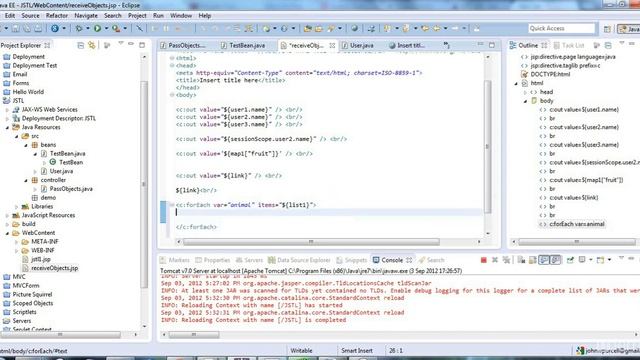Viewport: 640px width, 360px height.
Task: Click the blue globe web browser icon
Action: [354, 28]
